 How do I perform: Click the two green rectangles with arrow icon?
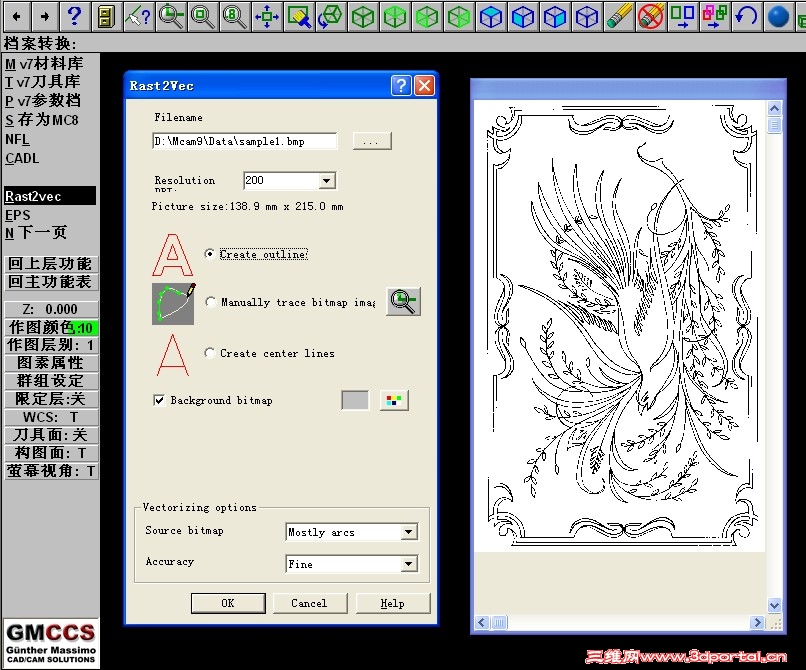pyautogui.click(x=683, y=16)
